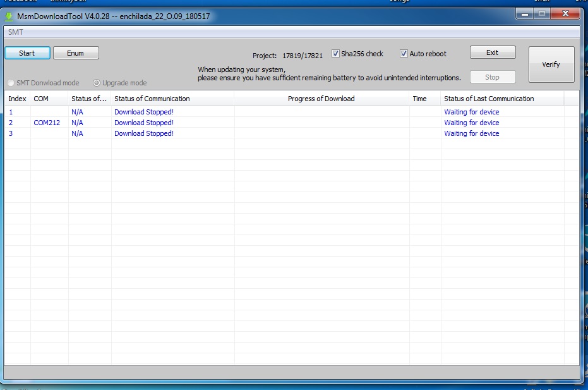Screen dimensions: 588x390
Task: Open the SMT menu
Action: (x=16, y=32)
